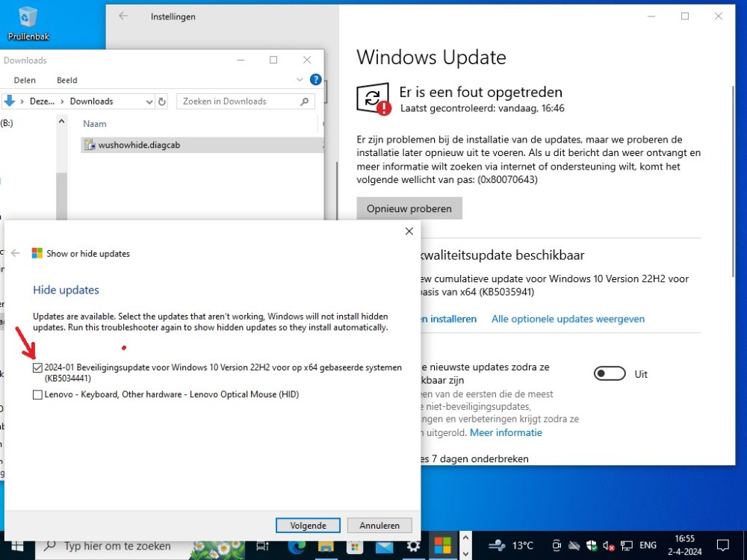Open Microsoft Edge from the taskbar
The image size is (747, 560).
[x=297, y=546]
